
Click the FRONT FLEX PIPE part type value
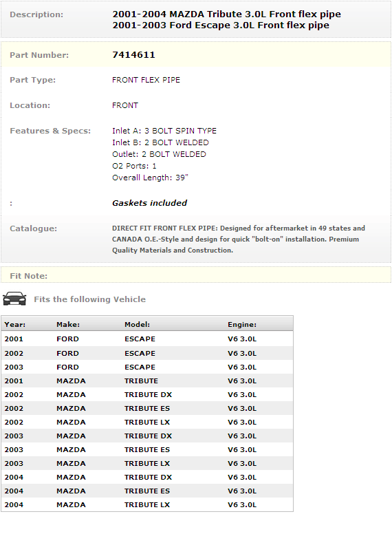(x=146, y=80)
